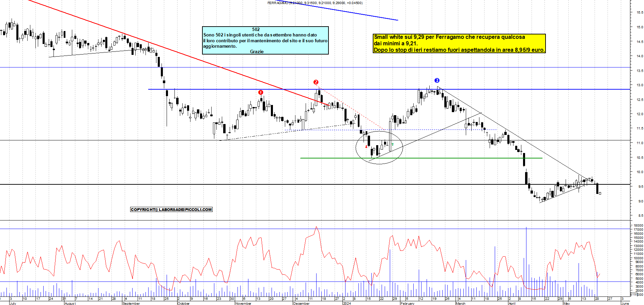Click the 'Grazie' text in cyan box

[x=257, y=51]
